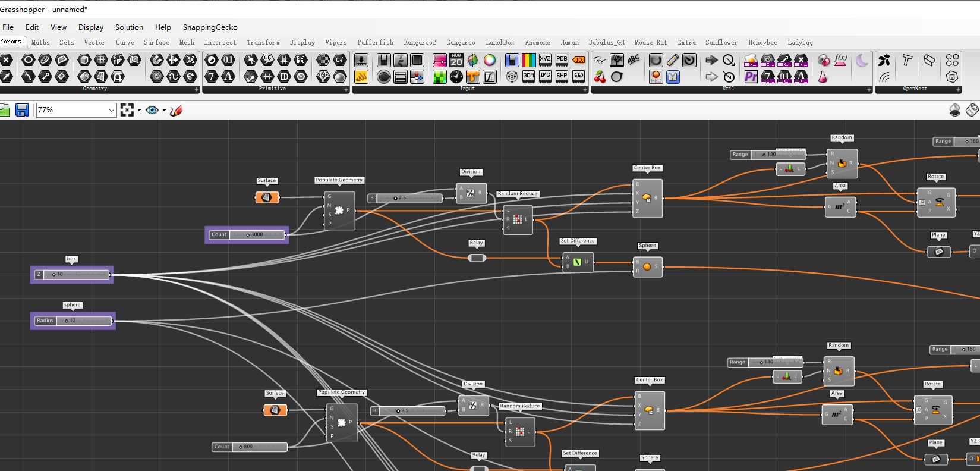The height and width of the screenshot is (471, 980).
Task: Click the Grasshopper - unnamed* window title
Action: click(44, 9)
